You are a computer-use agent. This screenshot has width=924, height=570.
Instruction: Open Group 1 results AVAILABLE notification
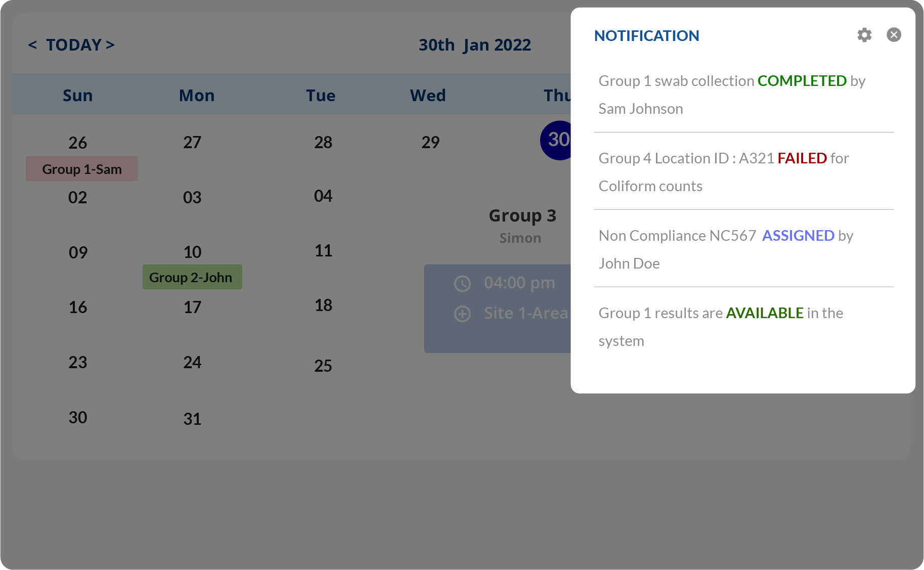pos(720,327)
